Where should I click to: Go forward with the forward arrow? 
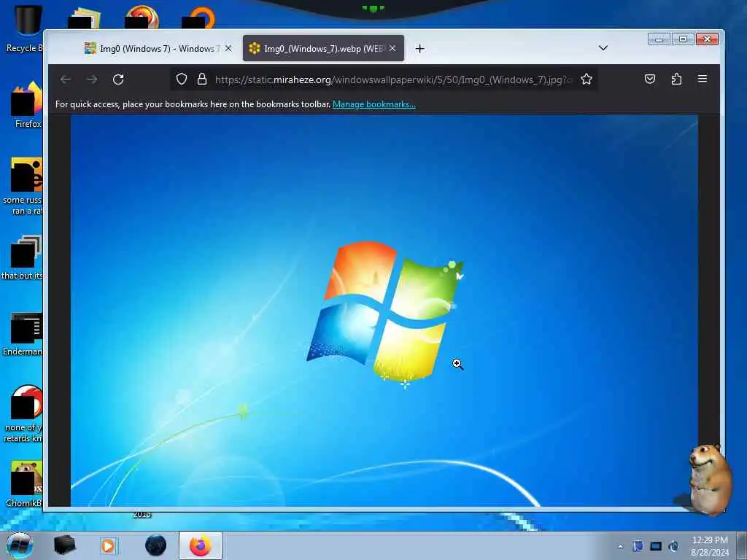(x=92, y=79)
